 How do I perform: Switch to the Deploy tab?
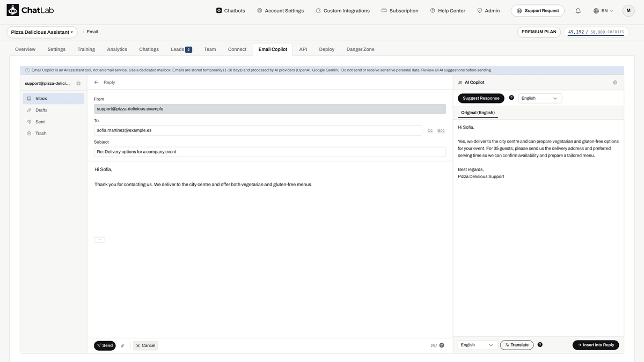(327, 49)
